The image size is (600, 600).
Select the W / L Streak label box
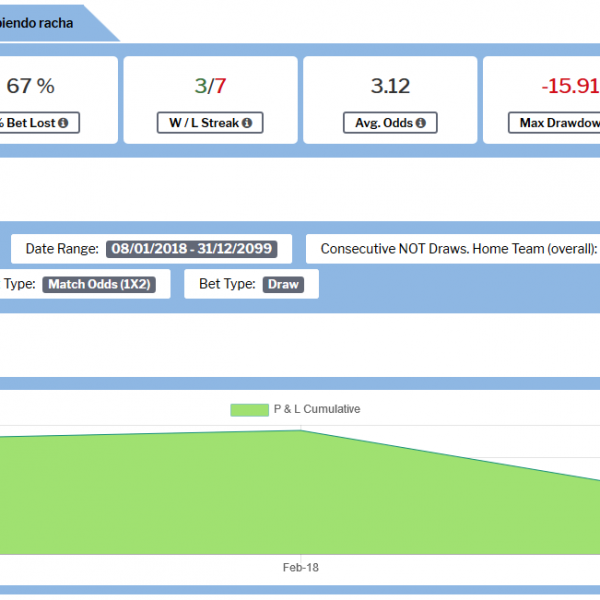(x=208, y=123)
